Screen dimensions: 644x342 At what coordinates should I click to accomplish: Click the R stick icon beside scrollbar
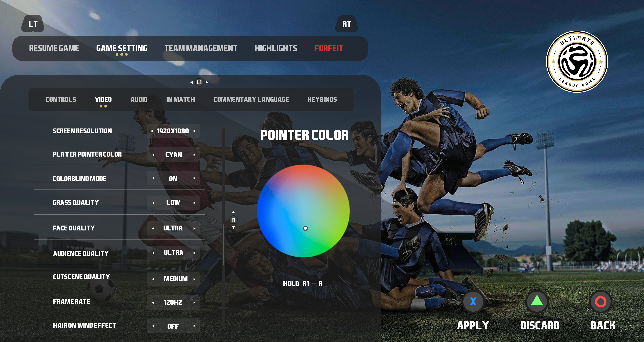point(233,220)
